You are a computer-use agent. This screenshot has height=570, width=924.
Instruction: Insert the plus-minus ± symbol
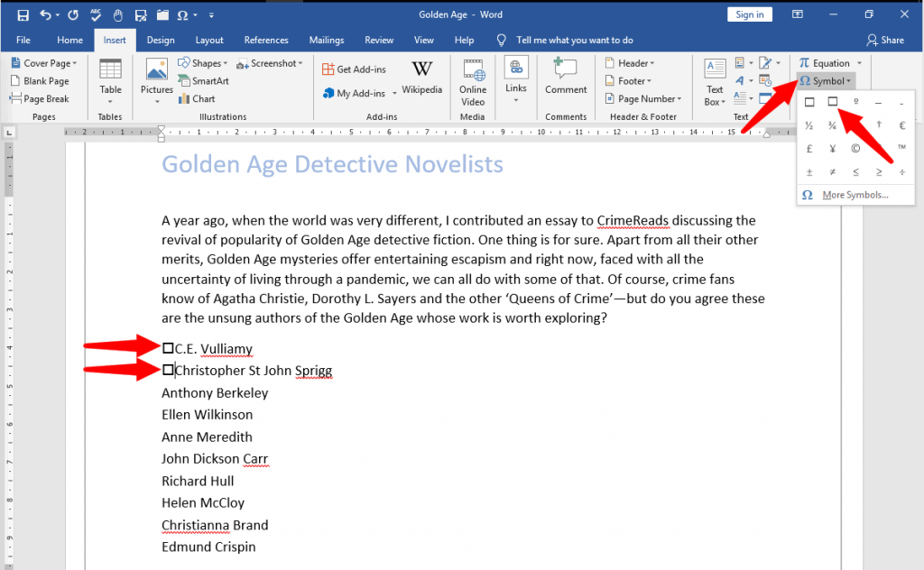click(x=809, y=172)
